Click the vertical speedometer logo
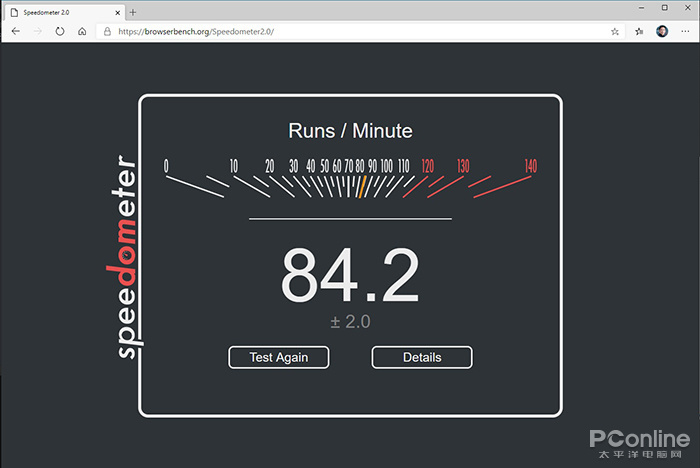Screen dimensions: 700x468 (x=126, y=257)
